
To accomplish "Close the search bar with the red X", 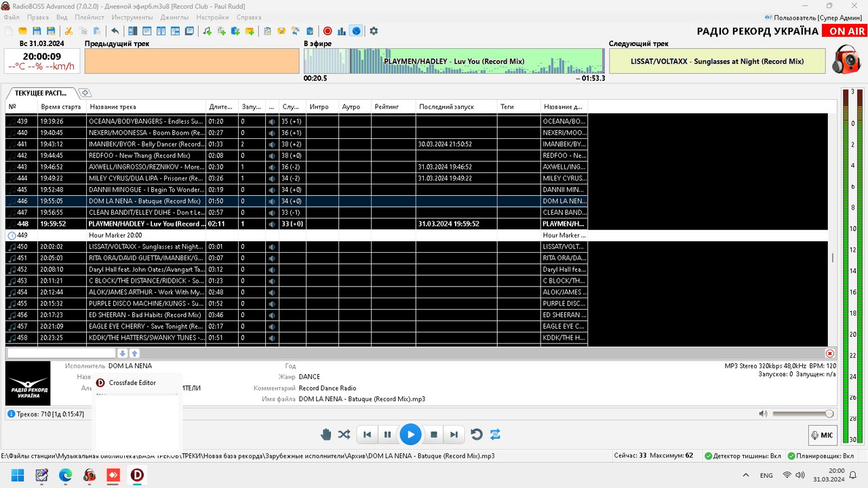I will (x=830, y=353).
